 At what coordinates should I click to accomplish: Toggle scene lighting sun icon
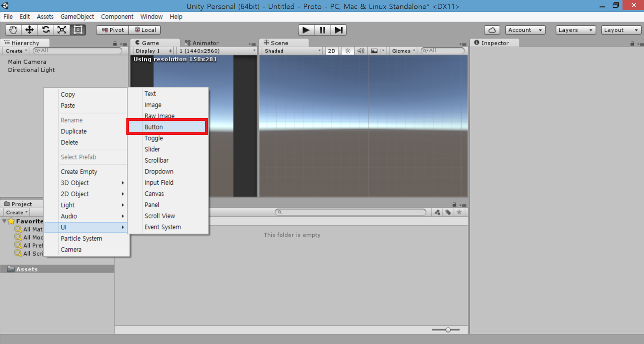pyautogui.click(x=348, y=51)
